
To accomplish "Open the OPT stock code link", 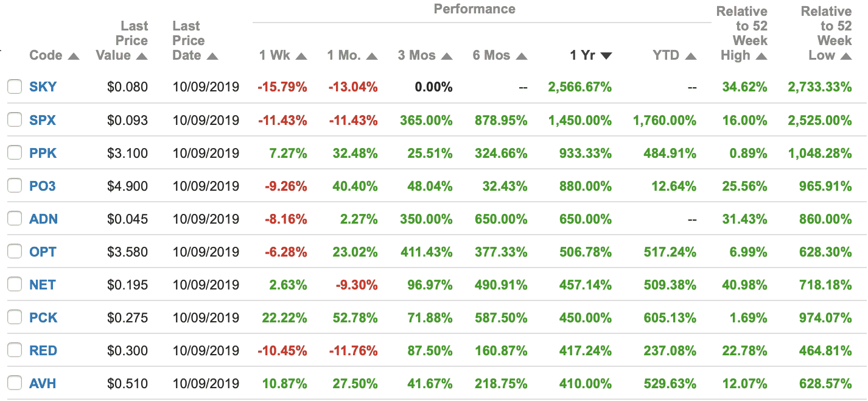I will (x=43, y=252).
